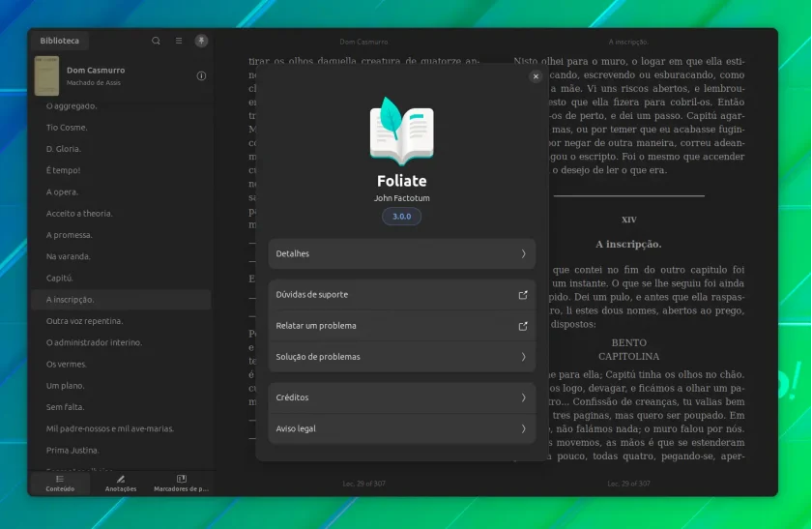The height and width of the screenshot is (529, 812).
Task: Open the hamburger menu in the sidebar
Action: 179,41
